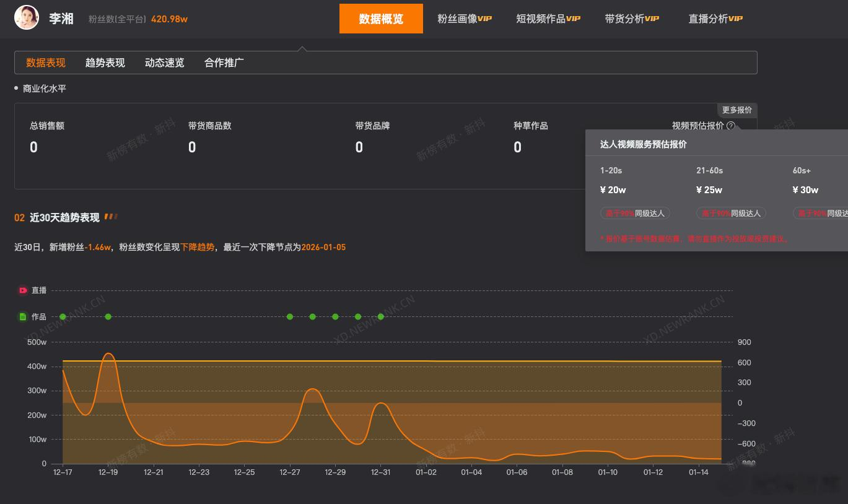Open the 粉丝画像 VIP tab
The height and width of the screenshot is (504, 848).
pos(465,19)
